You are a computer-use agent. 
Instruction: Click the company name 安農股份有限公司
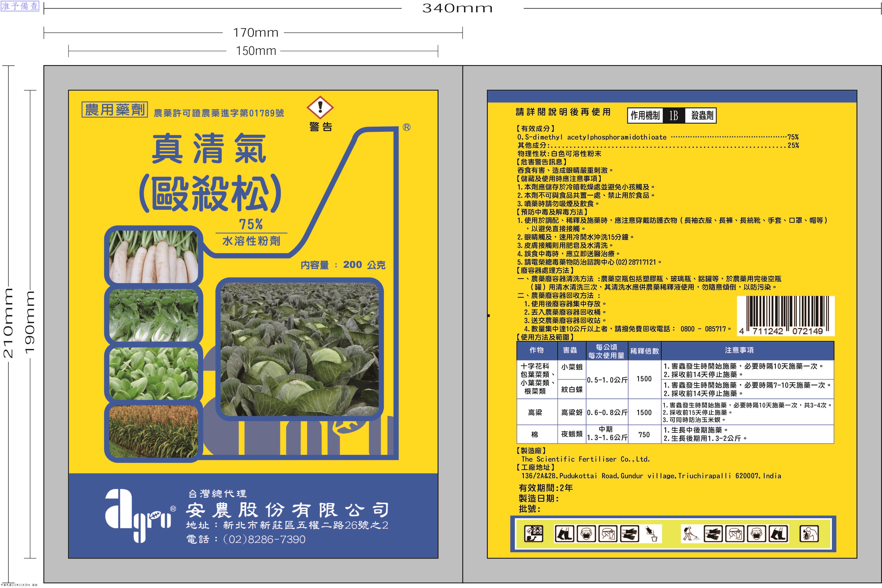287,510
